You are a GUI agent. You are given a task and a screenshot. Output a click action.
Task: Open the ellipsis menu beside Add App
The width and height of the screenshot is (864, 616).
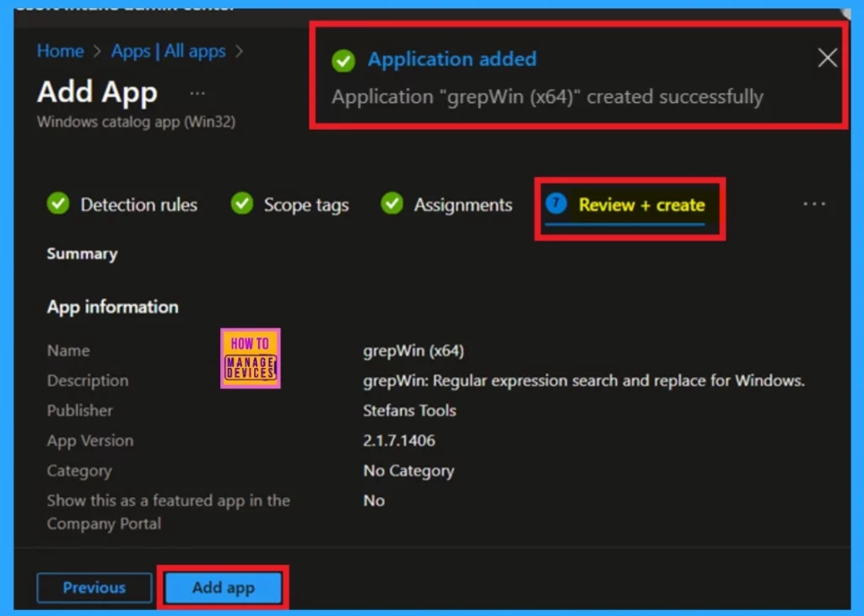pyautogui.click(x=197, y=93)
